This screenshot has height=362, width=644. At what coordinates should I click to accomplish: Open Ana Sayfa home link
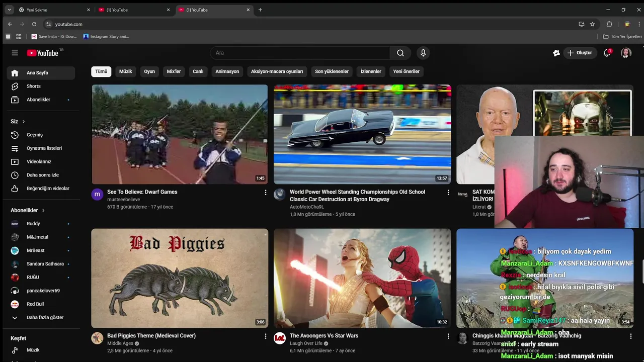click(41, 73)
